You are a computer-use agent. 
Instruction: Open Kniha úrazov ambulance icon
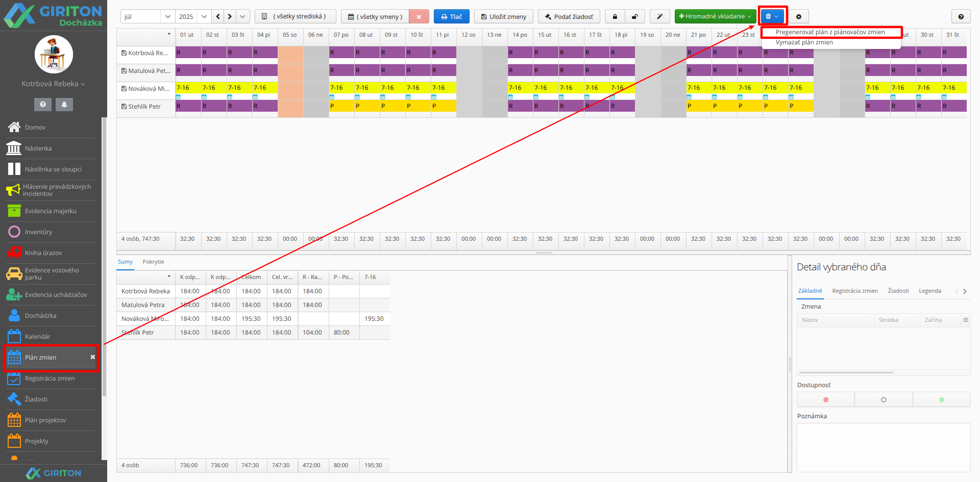click(14, 252)
